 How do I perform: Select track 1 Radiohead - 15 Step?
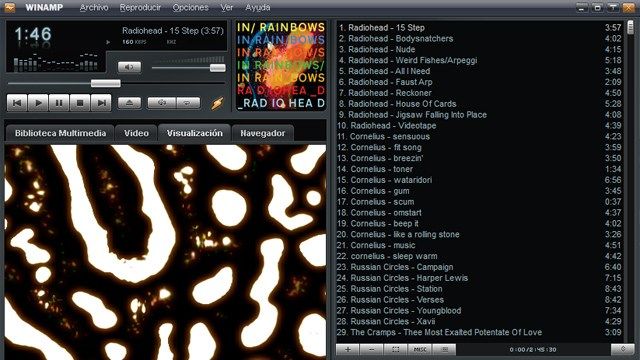(x=480, y=28)
